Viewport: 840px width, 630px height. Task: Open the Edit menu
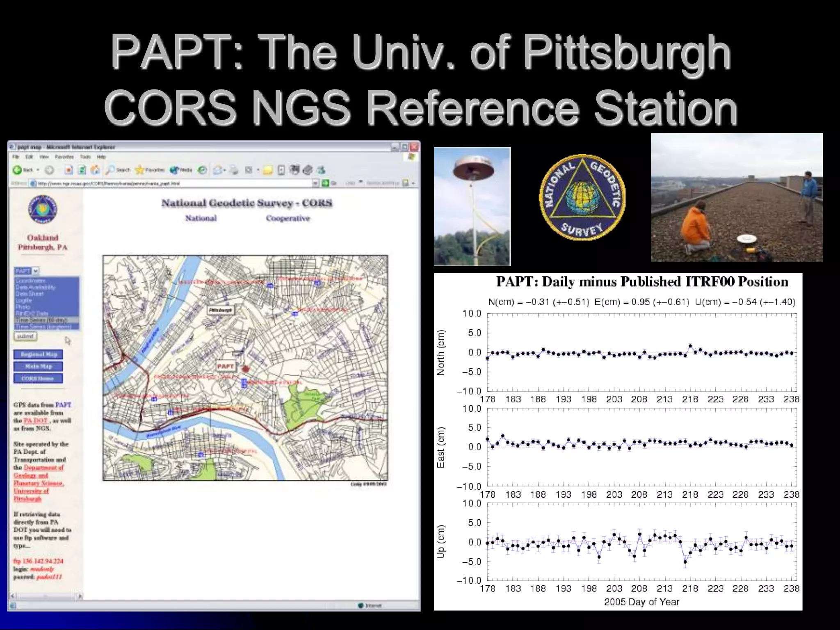click(29, 157)
